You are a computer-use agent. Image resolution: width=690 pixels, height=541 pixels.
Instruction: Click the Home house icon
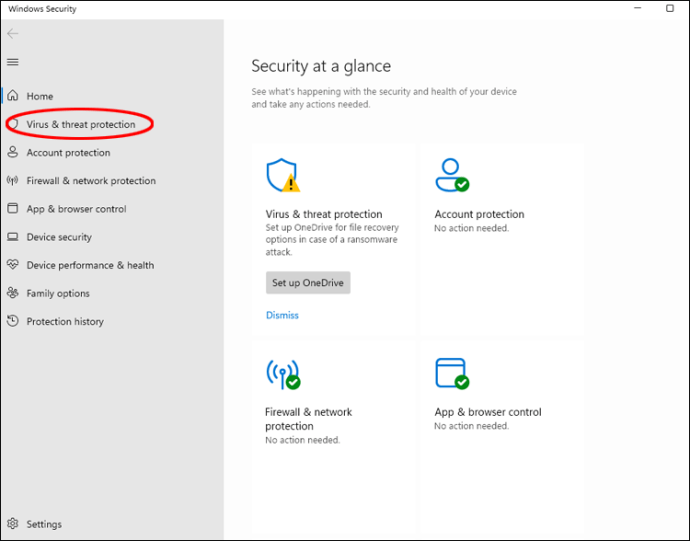pyautogui.click(x=13, y=96)
